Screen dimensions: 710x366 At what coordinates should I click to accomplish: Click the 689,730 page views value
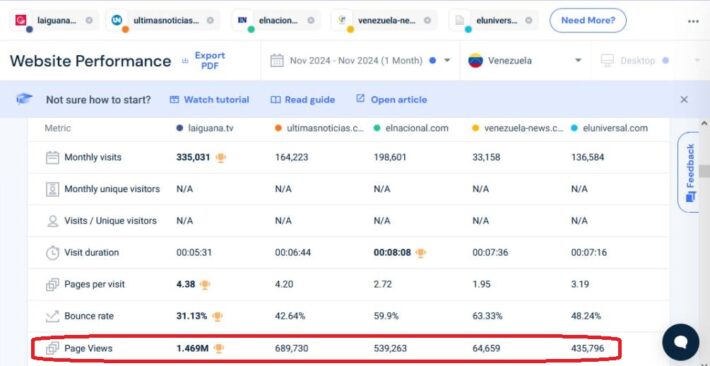[x=292, y=348]
